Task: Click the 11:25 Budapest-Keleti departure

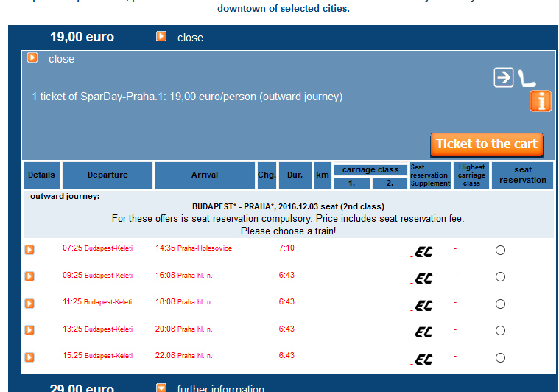Action: pyautogui.click(x=97, y=302)
